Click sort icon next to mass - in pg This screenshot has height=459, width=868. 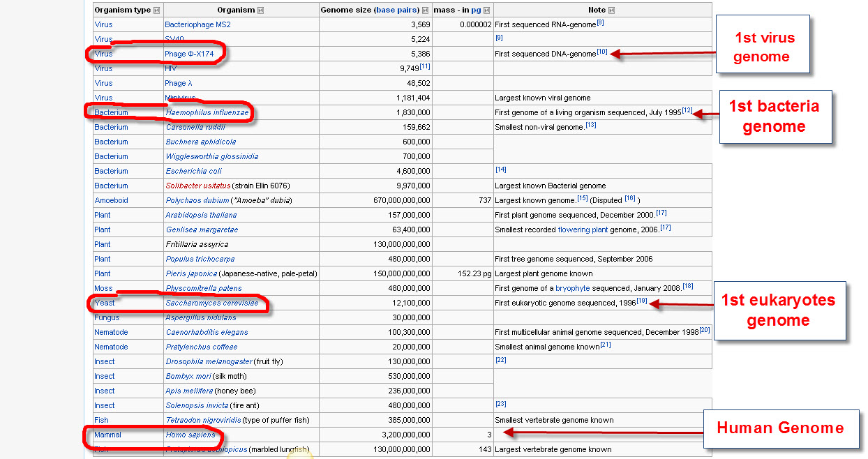tap(486, 10)
